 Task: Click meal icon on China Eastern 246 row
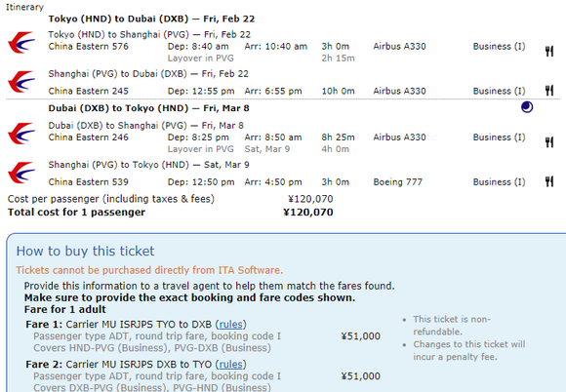click(x=549, y=142)
